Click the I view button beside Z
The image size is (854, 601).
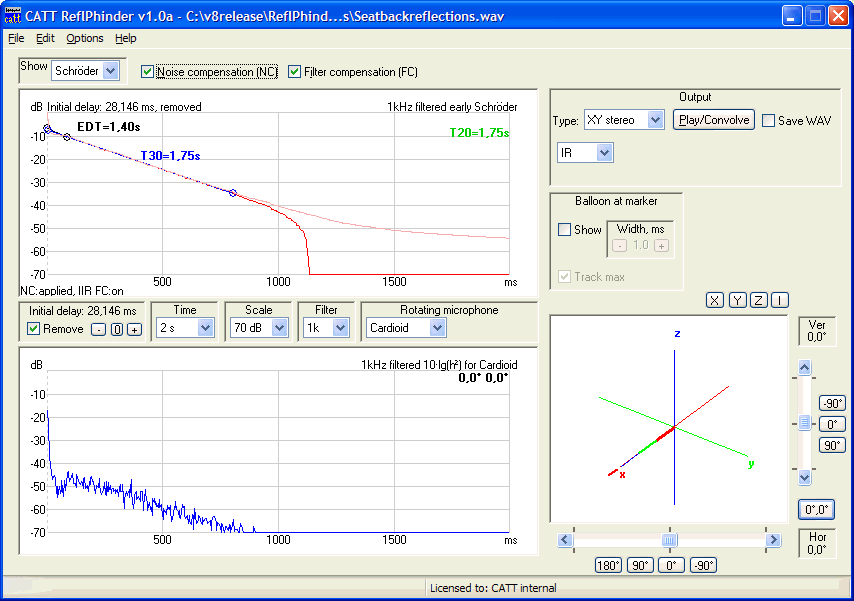click(779, 300)
